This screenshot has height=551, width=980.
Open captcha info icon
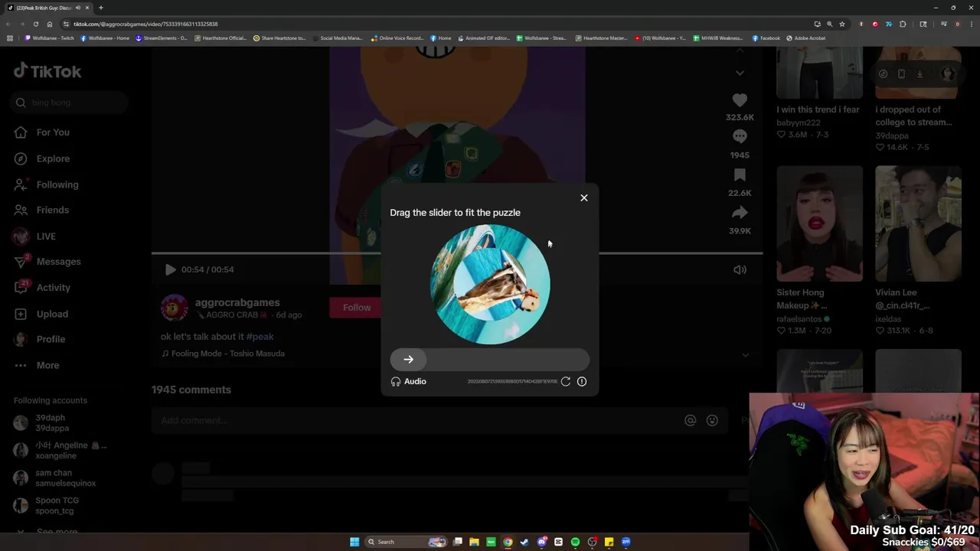tap(582, 381)
